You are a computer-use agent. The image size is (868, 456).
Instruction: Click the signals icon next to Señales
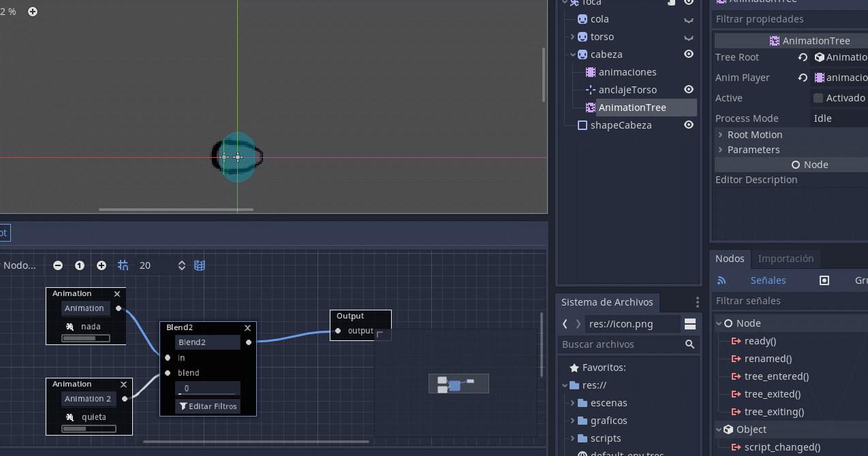(x=722, y=280)
